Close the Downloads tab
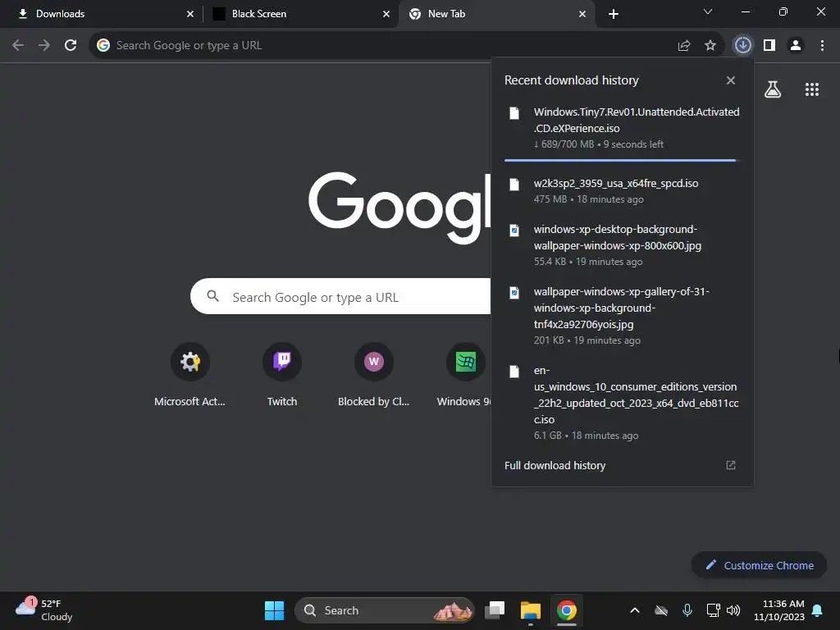Screen dimensions: 840x630 pyautogui.click(x=190, y=14)
